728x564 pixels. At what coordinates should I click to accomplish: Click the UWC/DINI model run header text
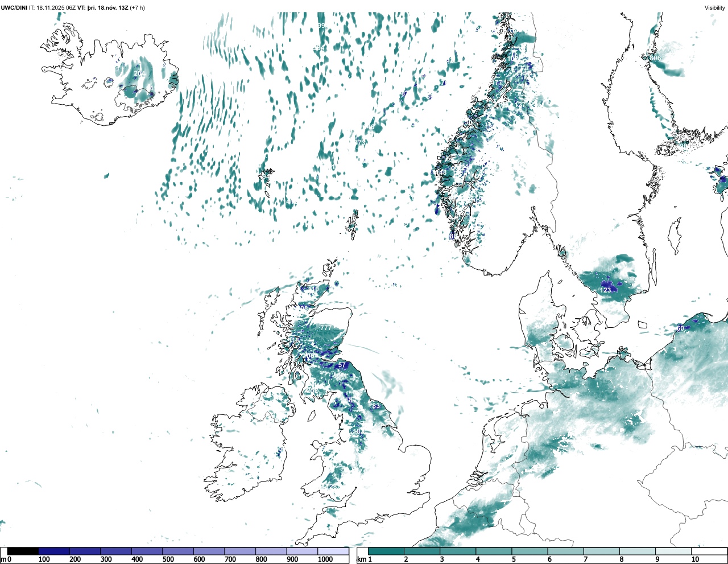tap(73, 7)
